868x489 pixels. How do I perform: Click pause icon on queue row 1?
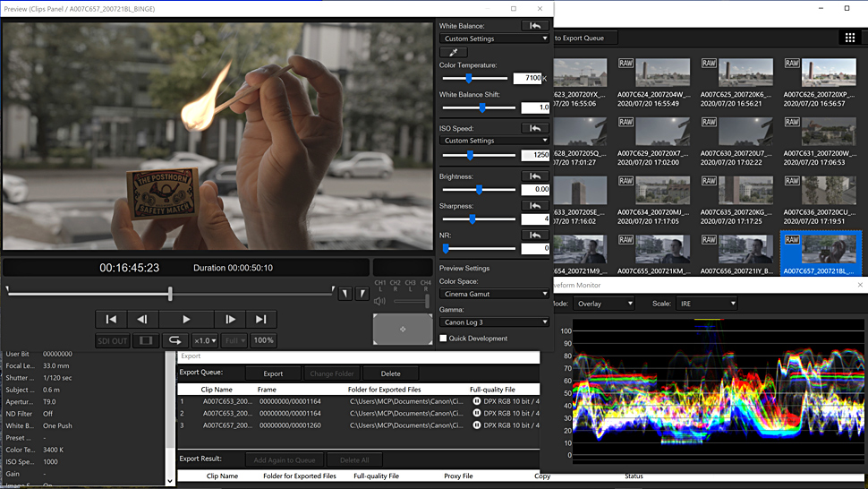(x=477, y=401)
